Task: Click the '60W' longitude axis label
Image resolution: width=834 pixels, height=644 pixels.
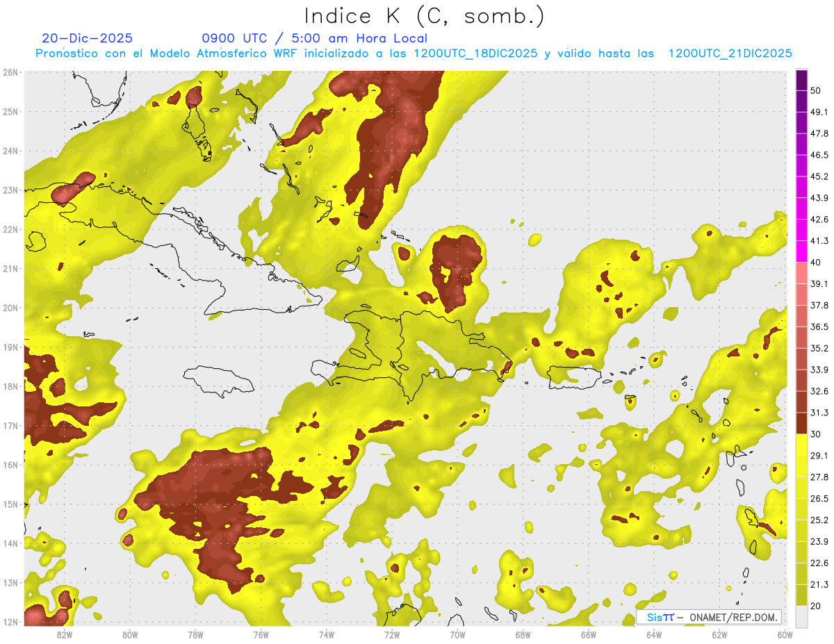Action: point(785,635)
